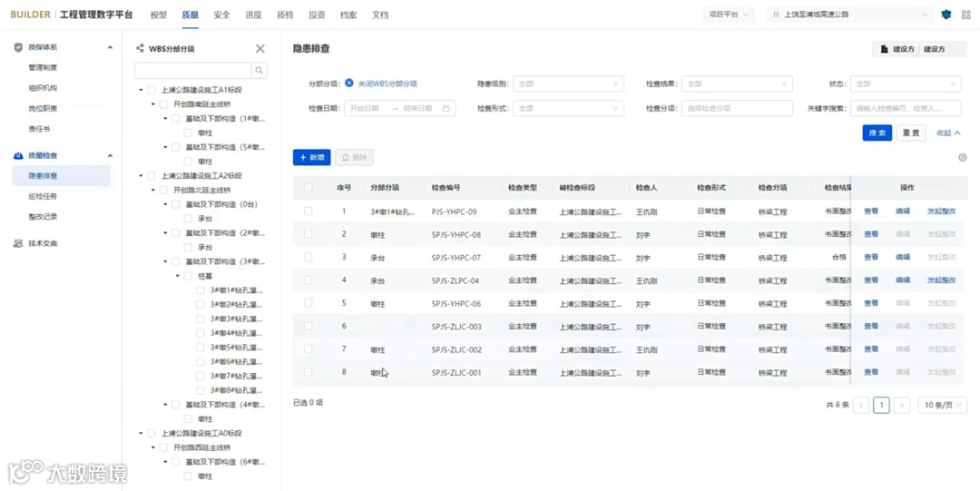This screenshot has width=980, height=491.
Task: Click page number 1 in pagination
Action: click(881, 406)
